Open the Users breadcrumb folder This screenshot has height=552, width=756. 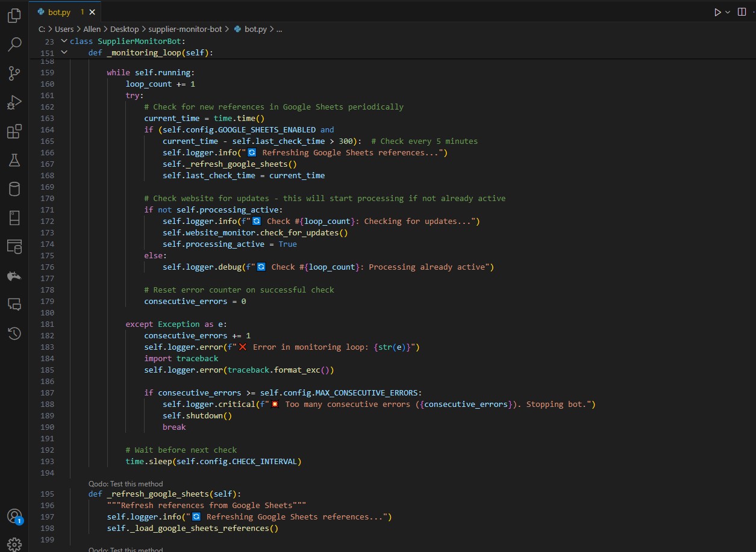pos(64,29)
